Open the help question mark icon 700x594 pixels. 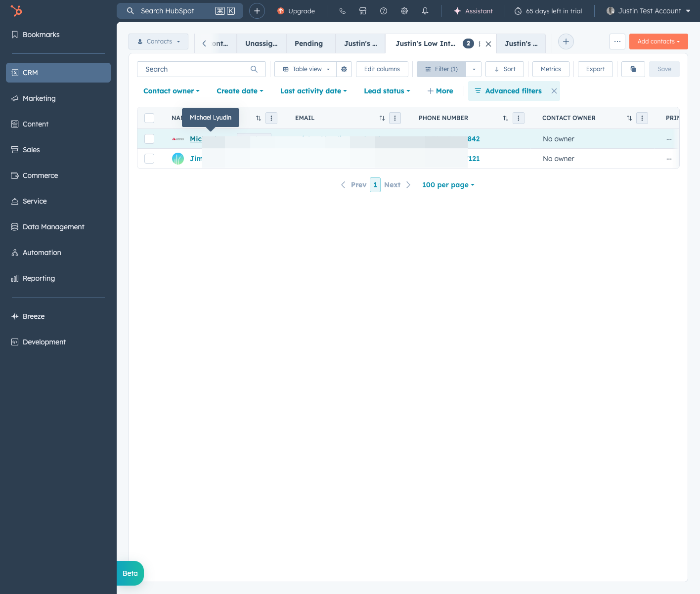pyautogui.click(x=384, y=11)
